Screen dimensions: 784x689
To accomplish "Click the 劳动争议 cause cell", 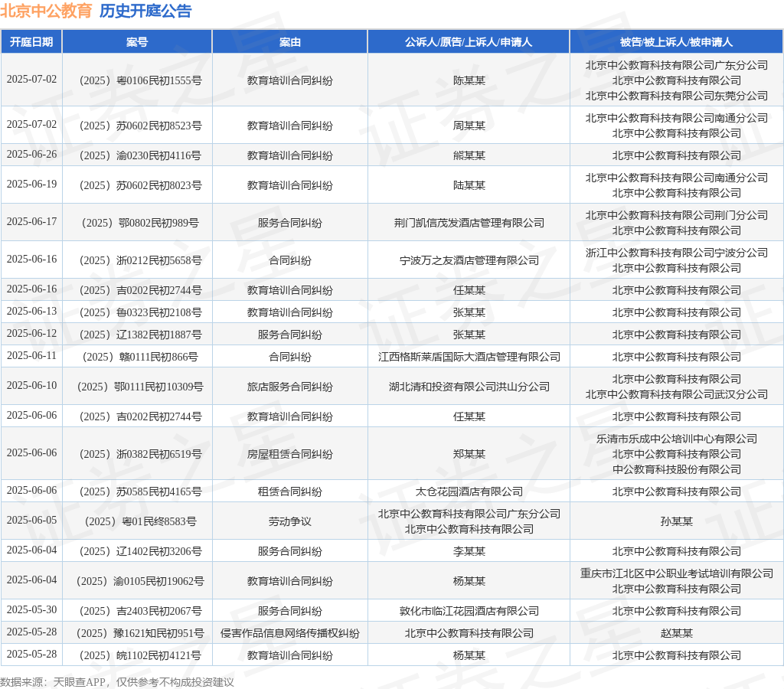I will tap(290, 521).
